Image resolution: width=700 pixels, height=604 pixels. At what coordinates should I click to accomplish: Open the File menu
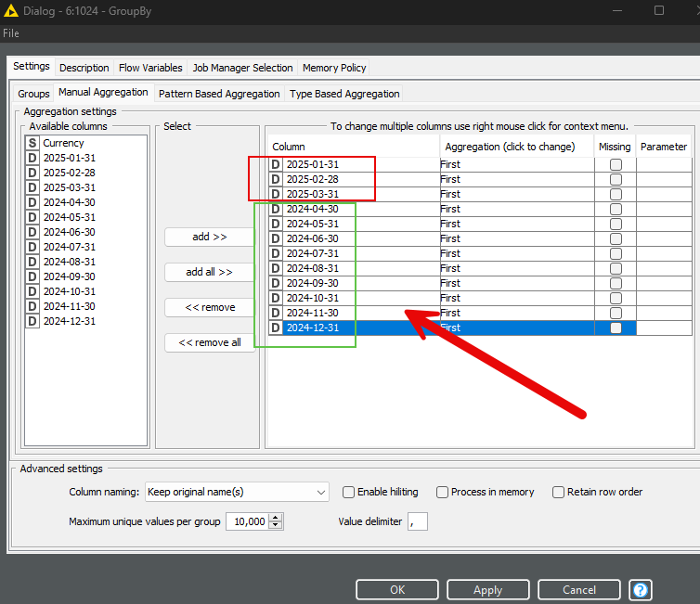tap(11, 33)
